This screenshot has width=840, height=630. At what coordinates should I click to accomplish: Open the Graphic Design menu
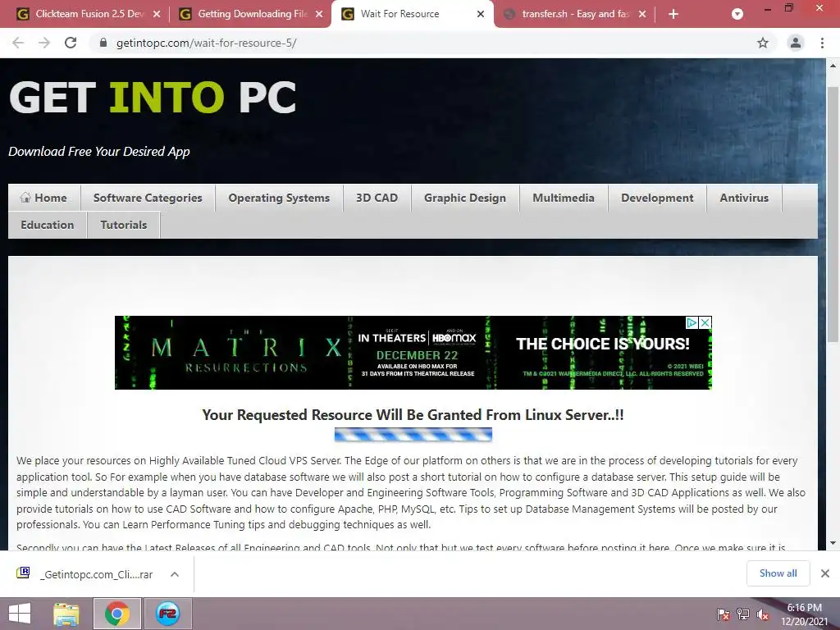(x=464, y=198)
